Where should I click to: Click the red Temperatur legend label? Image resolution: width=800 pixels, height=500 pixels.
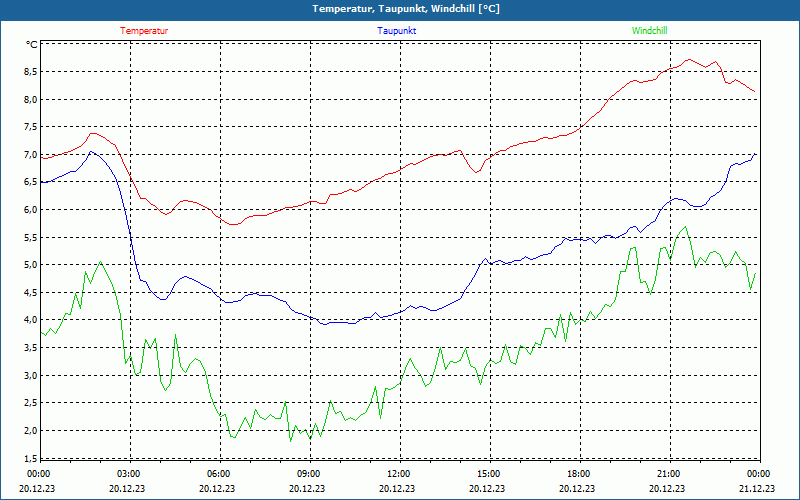pyautogui.click(x=144, y=31)
